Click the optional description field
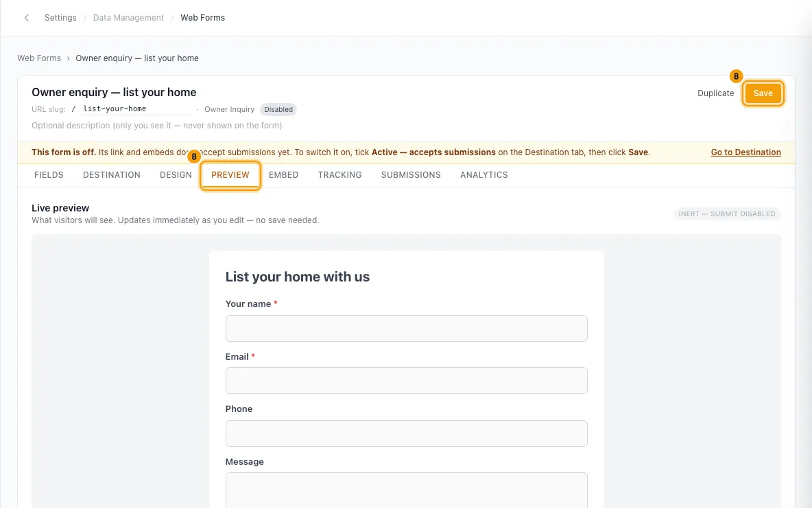This screenshot has width=812, height=508. click(x=157, y=126)
